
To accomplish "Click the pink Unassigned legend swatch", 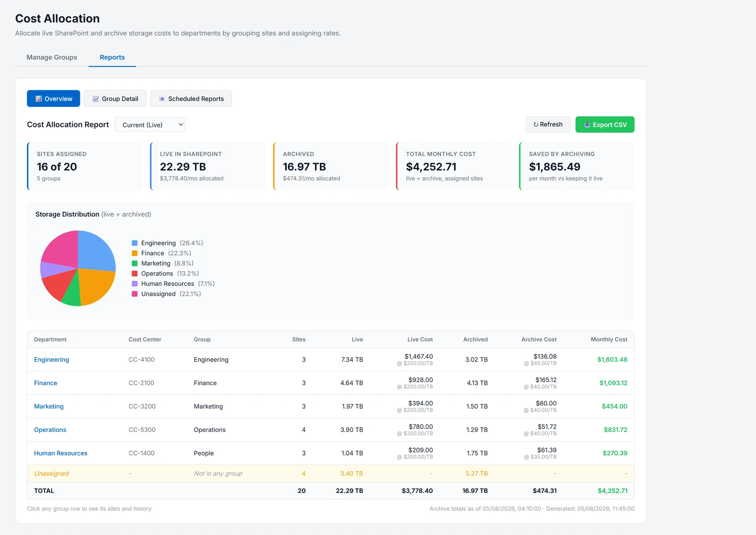I will 135,294.
